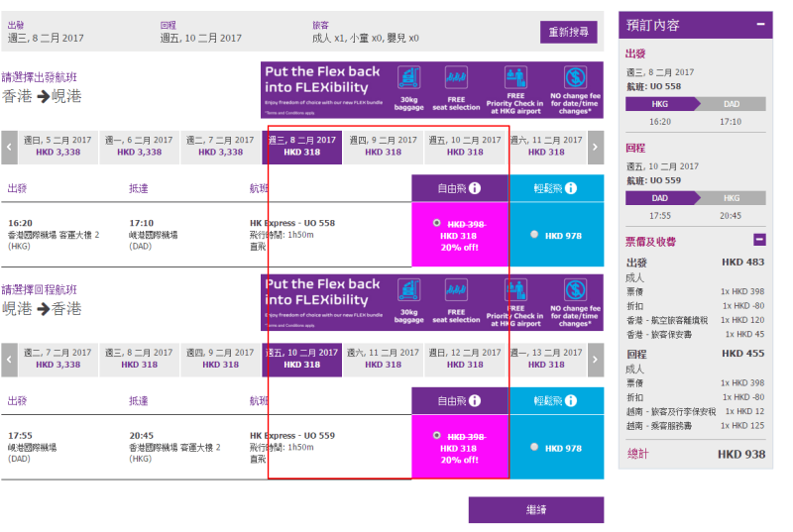
Task: Click no change fee icon in outbound banner
Action: click(x=575, y=77)
